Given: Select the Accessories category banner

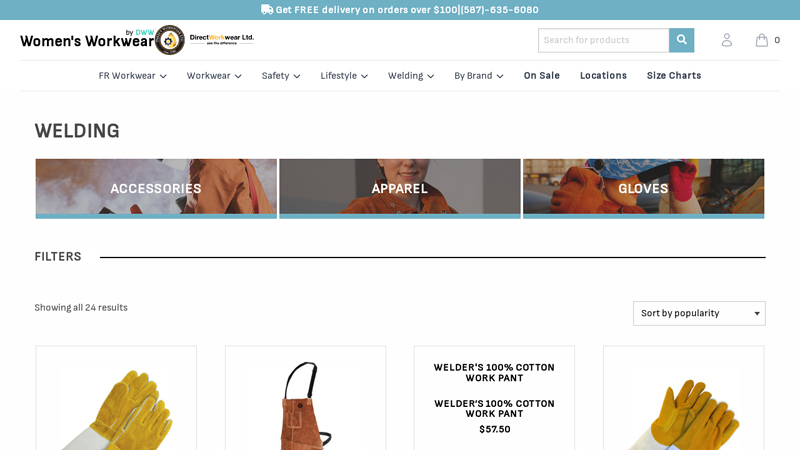Looking at the screenshot, I should pos(156,188).
